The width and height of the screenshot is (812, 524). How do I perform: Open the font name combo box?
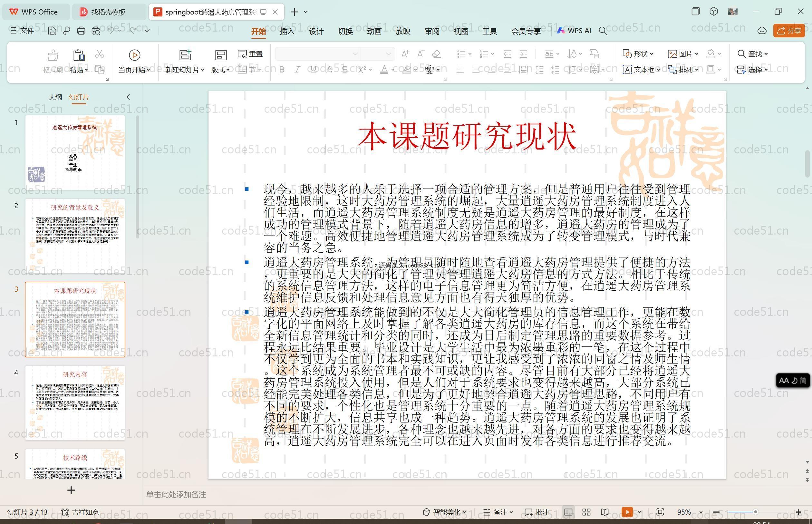coord(318,54)
